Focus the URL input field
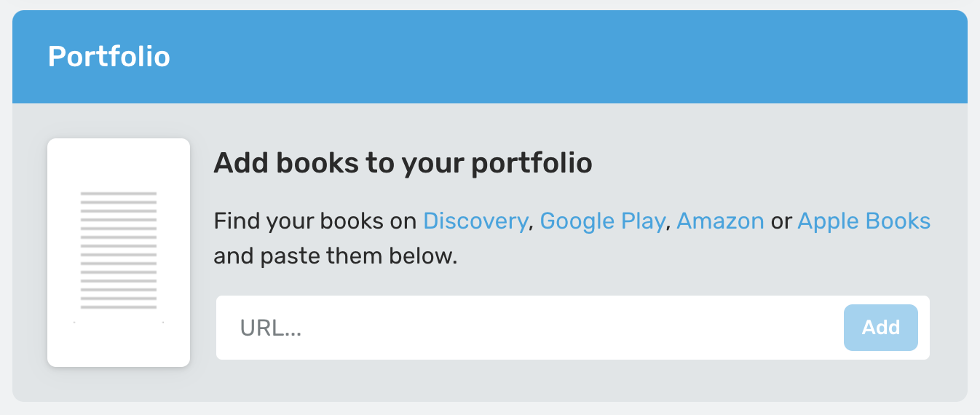 click(573, 328)
